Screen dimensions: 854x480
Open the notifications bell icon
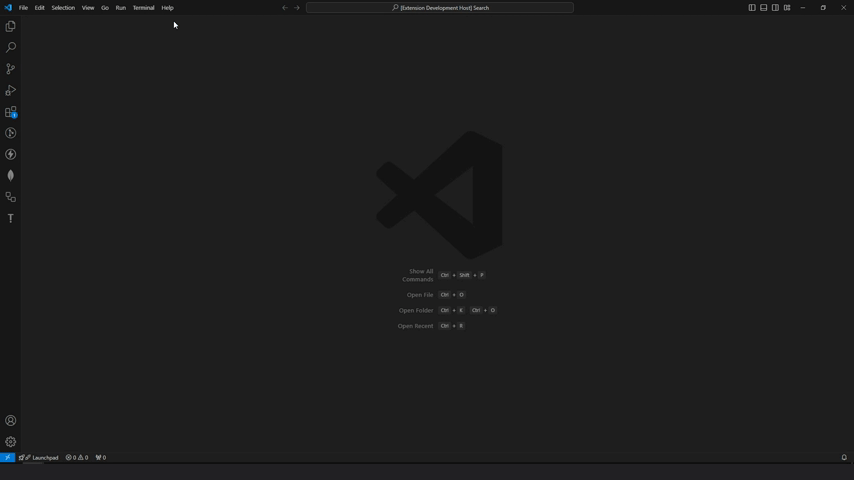pyautogui.click(x=844, y=458)
